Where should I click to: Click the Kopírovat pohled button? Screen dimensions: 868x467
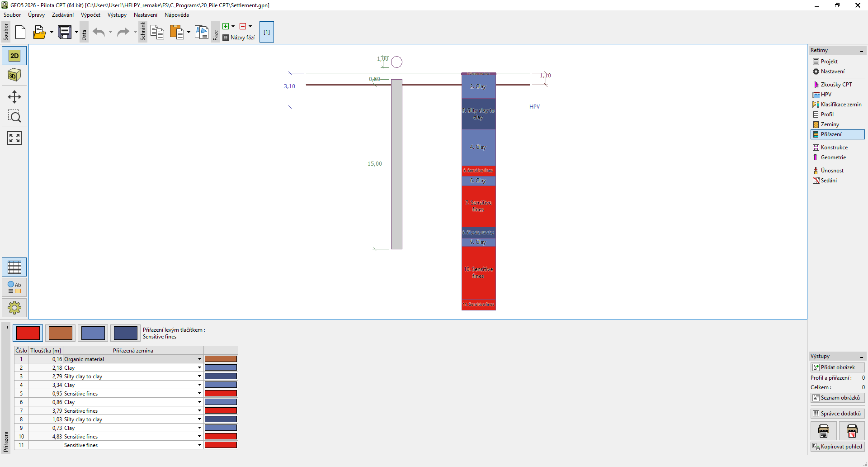837,447
